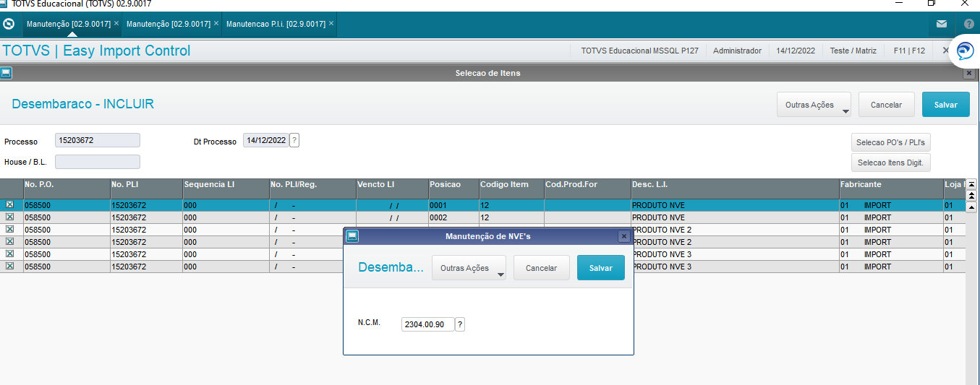Close Manutencao P.l.i. tab with its X

coord(331,23)
